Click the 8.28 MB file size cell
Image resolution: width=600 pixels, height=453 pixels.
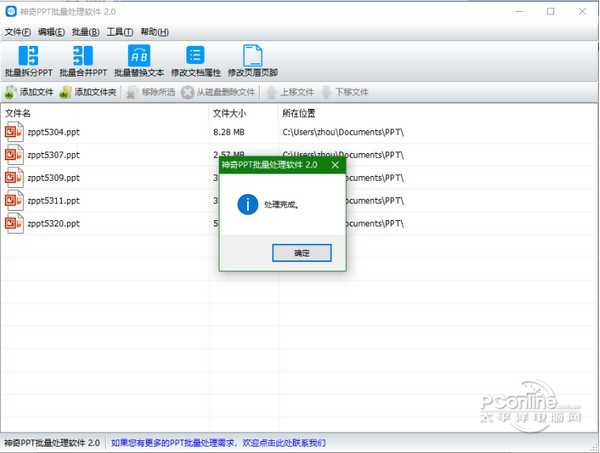(x=229, y=132)
